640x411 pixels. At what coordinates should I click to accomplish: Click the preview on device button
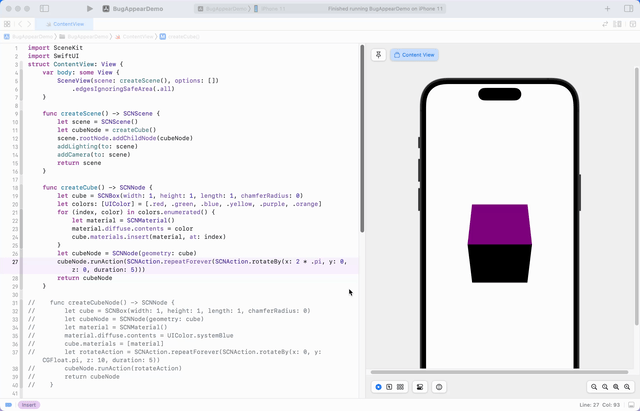[x=439, y=387]
